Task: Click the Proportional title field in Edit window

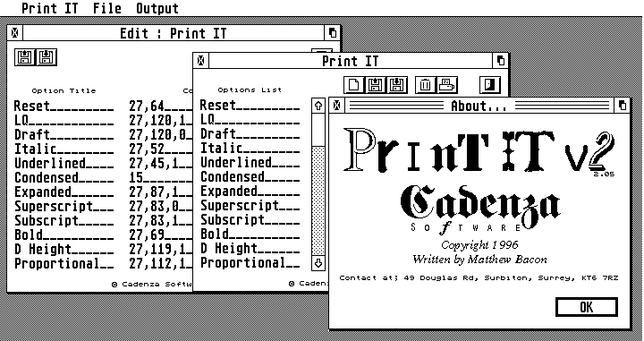Action: point(64,264)
